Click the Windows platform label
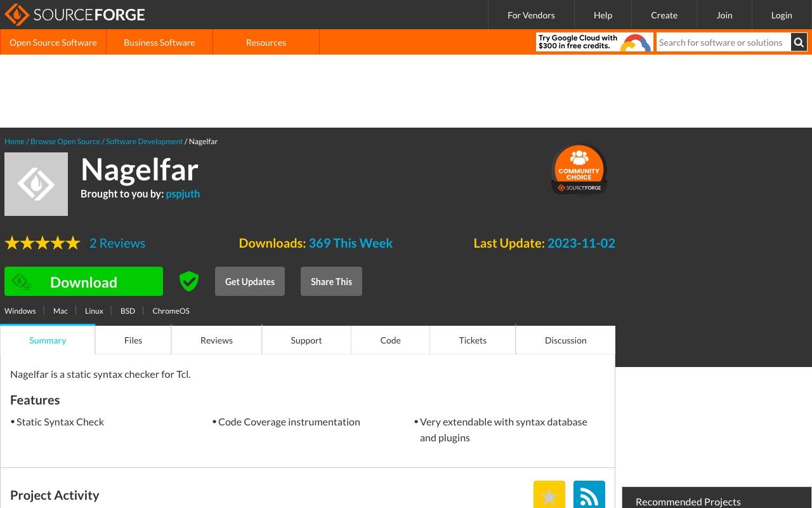Screen dimensions: 812x508 pyautogui.click(x=20, y=311)
